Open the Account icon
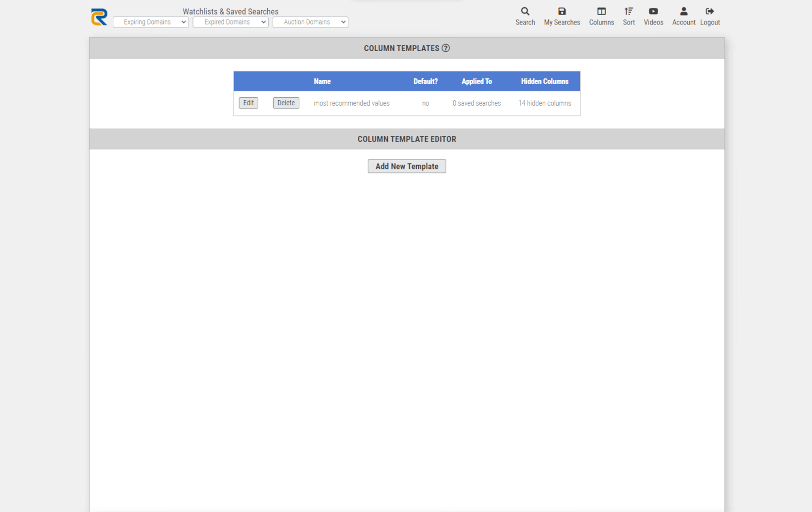This screenshot has height=512, width=812. coord(683,16)
